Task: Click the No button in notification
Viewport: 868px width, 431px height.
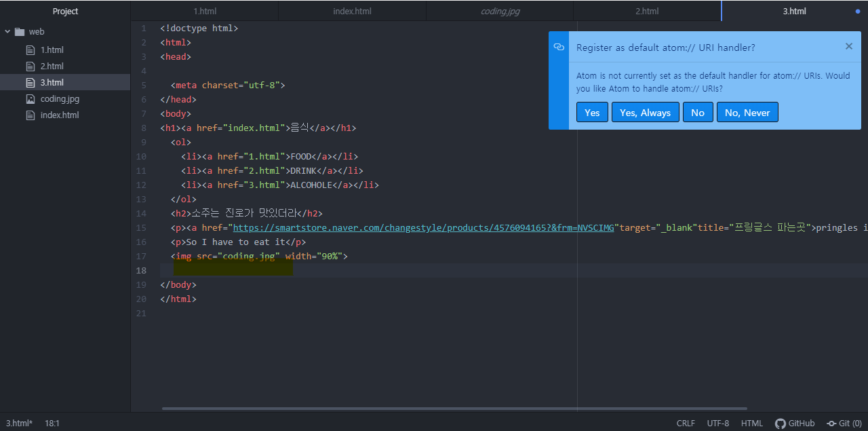Action: 698,113
